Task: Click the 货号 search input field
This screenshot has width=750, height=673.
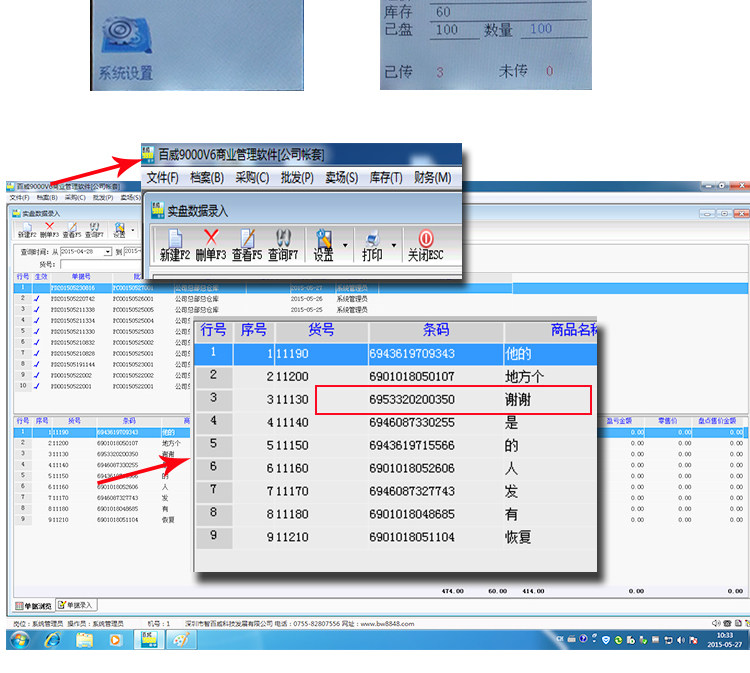Action: [x=100, y=265]
